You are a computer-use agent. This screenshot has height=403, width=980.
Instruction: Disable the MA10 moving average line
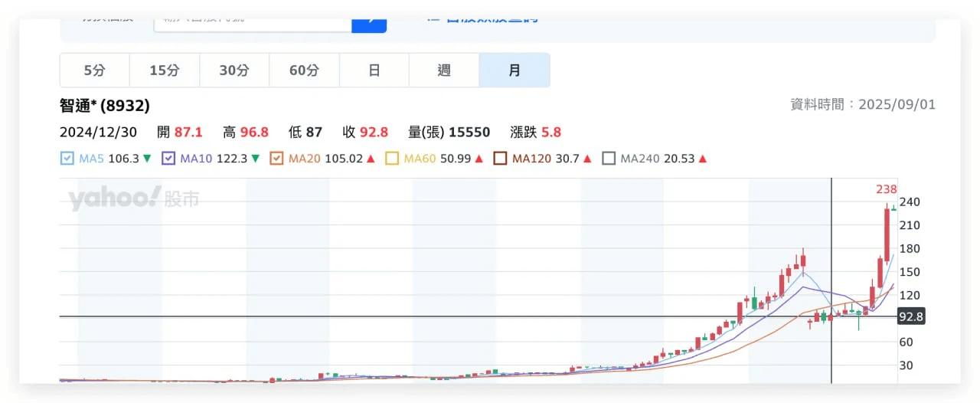169,159
